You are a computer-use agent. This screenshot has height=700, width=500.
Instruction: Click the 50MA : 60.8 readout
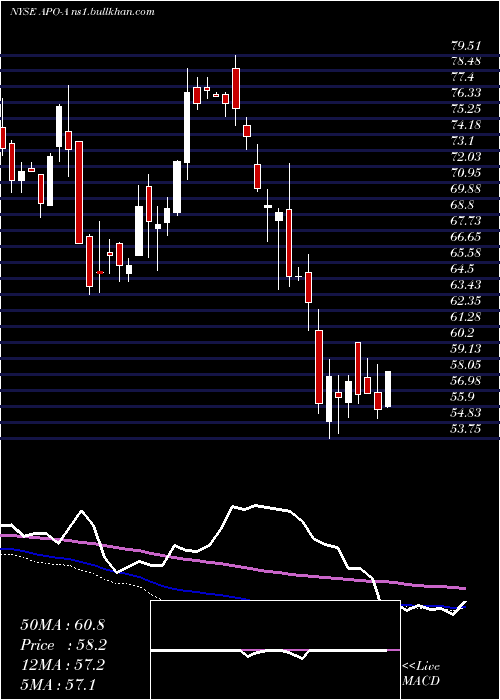62,625
